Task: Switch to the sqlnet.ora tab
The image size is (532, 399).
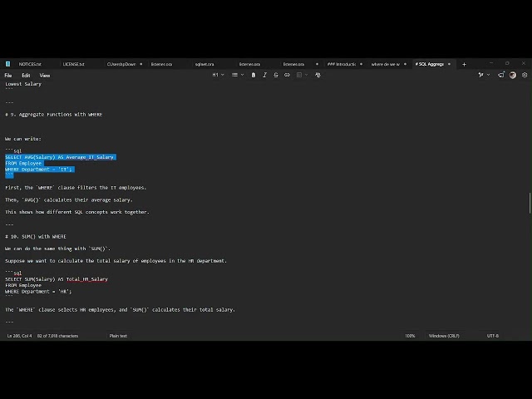Action: 204,64
